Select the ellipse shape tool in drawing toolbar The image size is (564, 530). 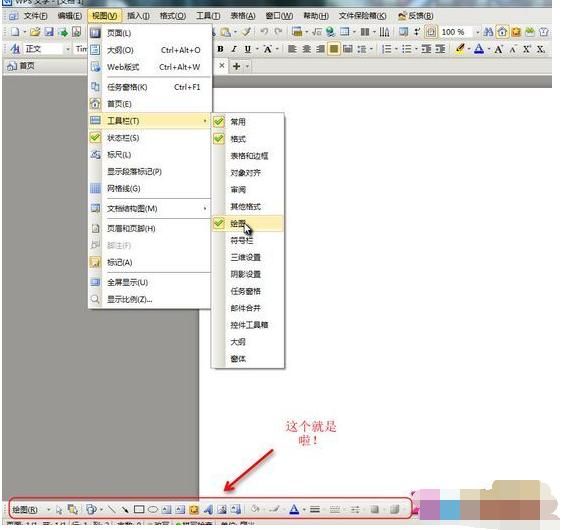click(153, 509)
